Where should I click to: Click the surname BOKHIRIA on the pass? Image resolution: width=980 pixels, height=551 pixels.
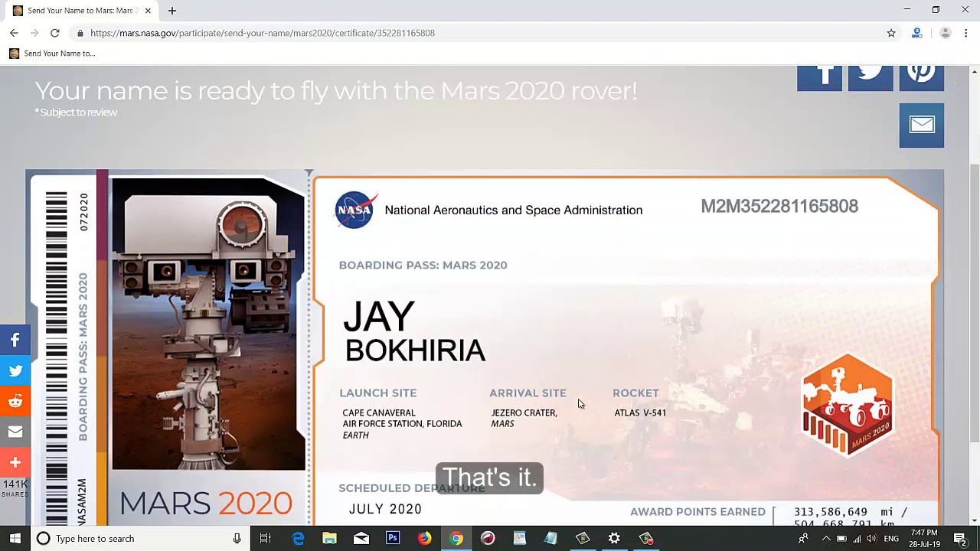coord(415,350)
